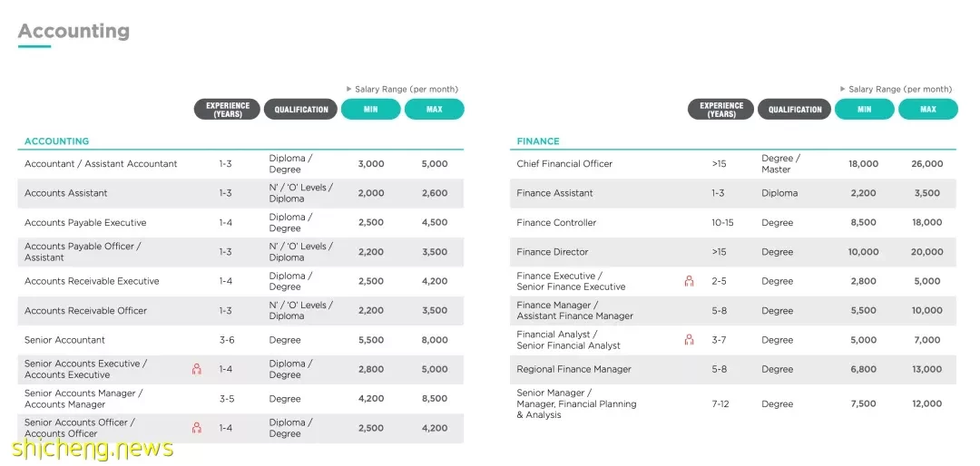Click the MIN header pill in the Accounting table
The width and height of the screenshot is (980, 466).
370,110
